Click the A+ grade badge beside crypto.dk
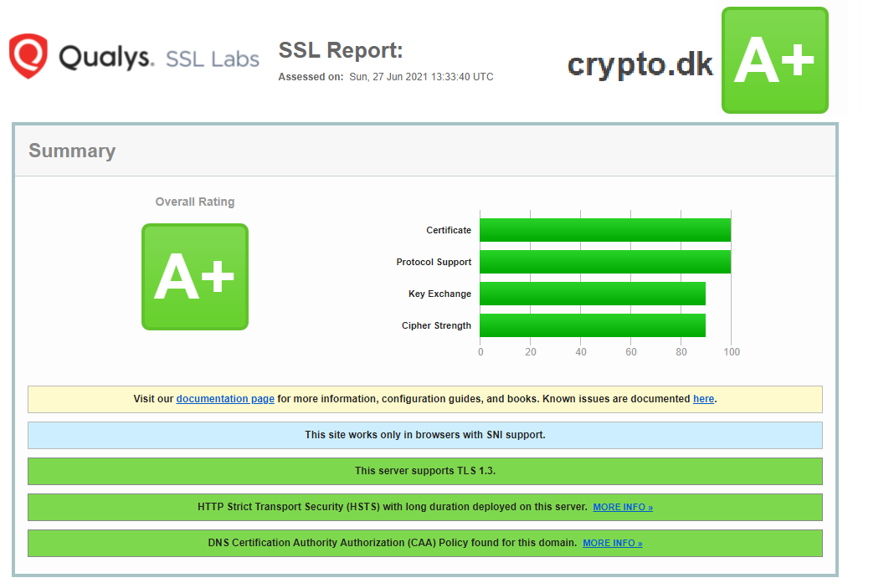The image size is (894, 588). click(x=775, y=60)
